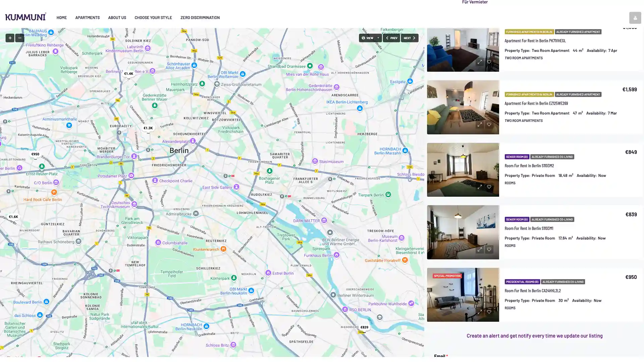Favorite Apartment PK71VHEGL with heart icon

pos(489,62)
